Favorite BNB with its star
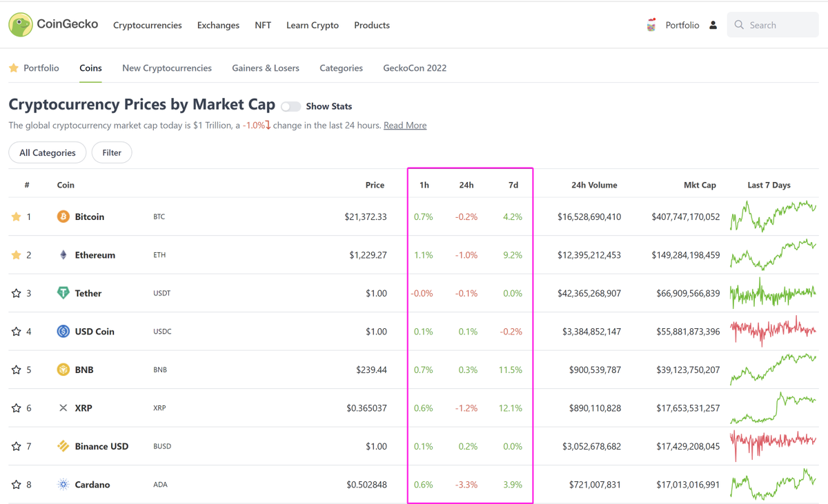Image resolution: width=828 pixels, height=504 pixels. 17,370
